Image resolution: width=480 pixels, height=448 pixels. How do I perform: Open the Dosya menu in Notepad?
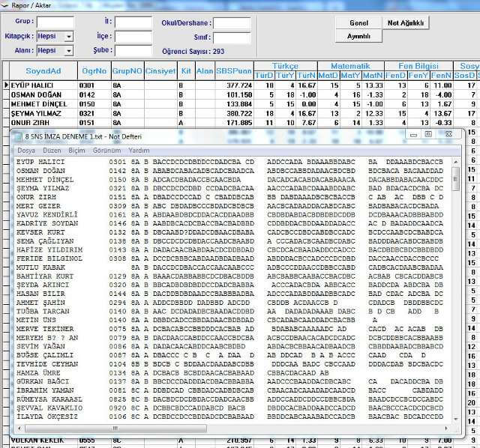tap(26, 151)
